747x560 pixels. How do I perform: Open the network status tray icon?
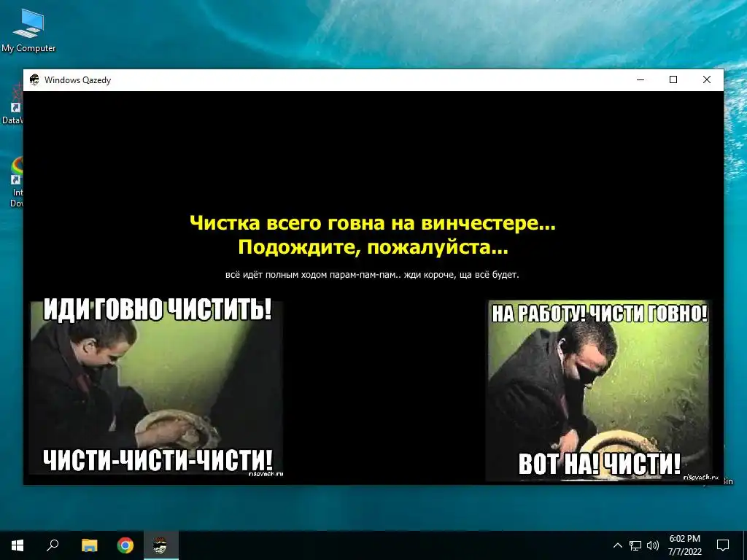[x=635, y=545]
